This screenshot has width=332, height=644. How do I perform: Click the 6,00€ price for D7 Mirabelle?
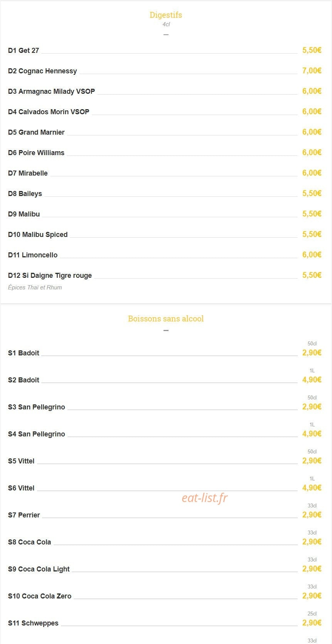pyautogui.click(x=312, y=173)
